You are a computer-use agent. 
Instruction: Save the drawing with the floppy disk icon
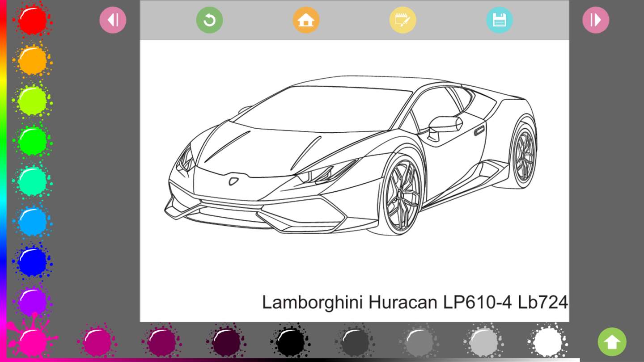click(499, 20)
